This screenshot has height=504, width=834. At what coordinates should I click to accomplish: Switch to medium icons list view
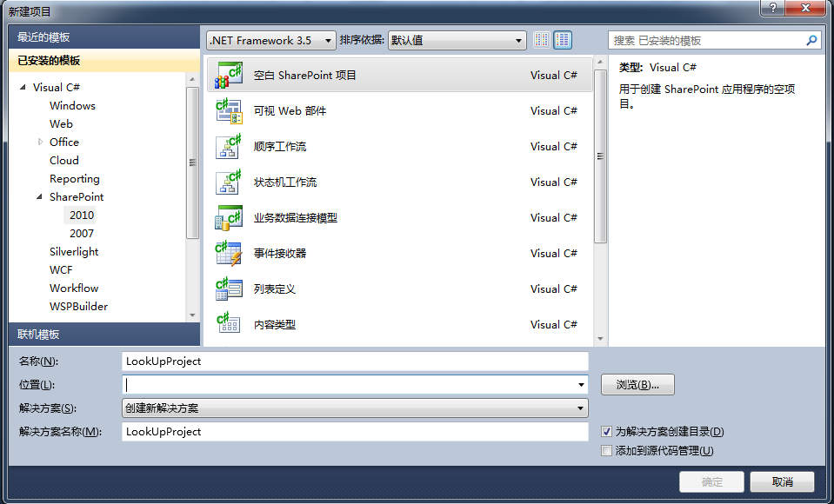click(x=563, y=40)
